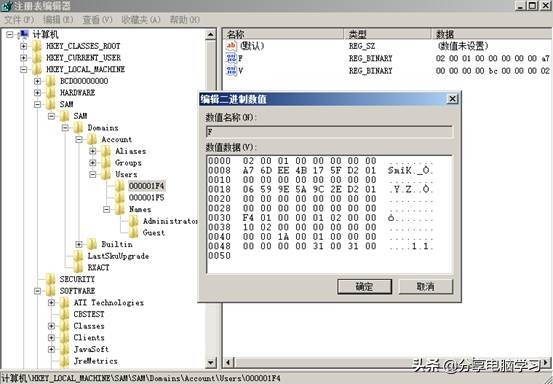Image resolution: width=553 pixels, height=384 pixels.
Task: Click the Groups folder icon
Action: click(106, 162)
